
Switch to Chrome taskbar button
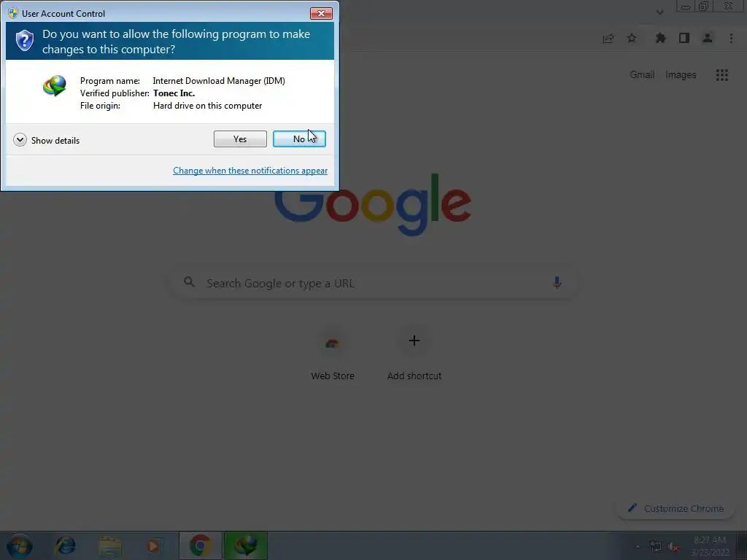[x=200, y=545]
